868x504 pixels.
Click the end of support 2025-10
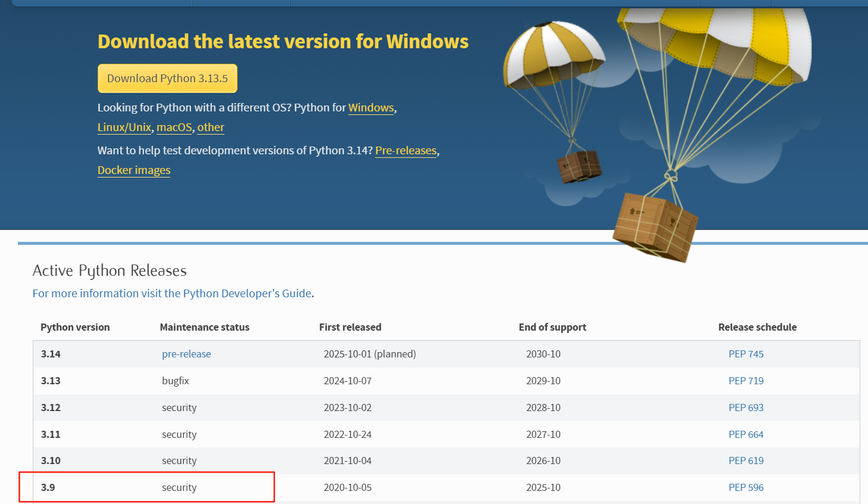(x=544, y=487)
